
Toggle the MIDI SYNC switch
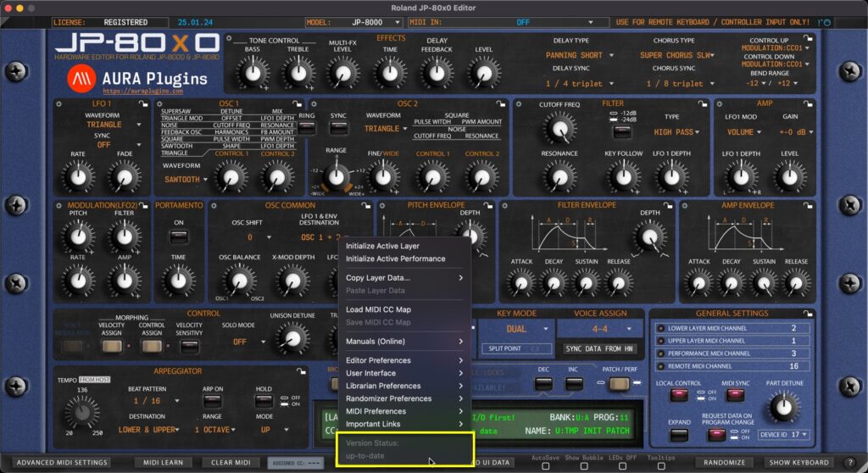point(735,395)
